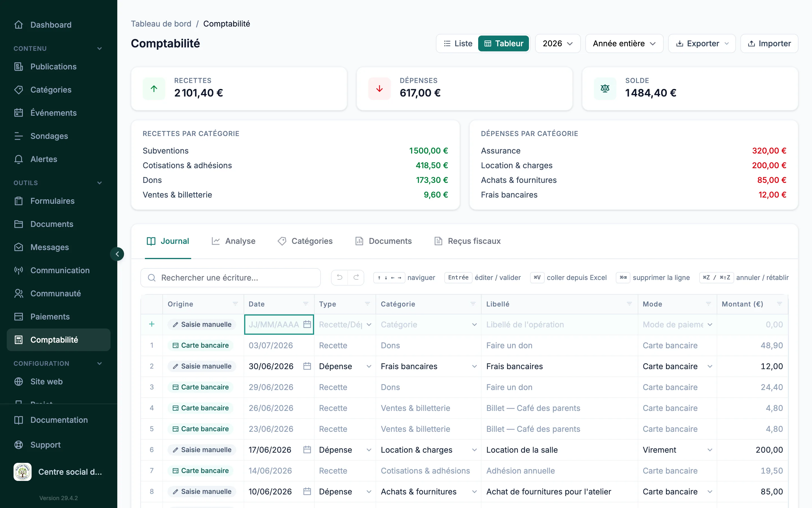The height and width of the screenshot is (508, 812).
Task: Open Communauté in the sidebar
Action: [x=58, y=294]
